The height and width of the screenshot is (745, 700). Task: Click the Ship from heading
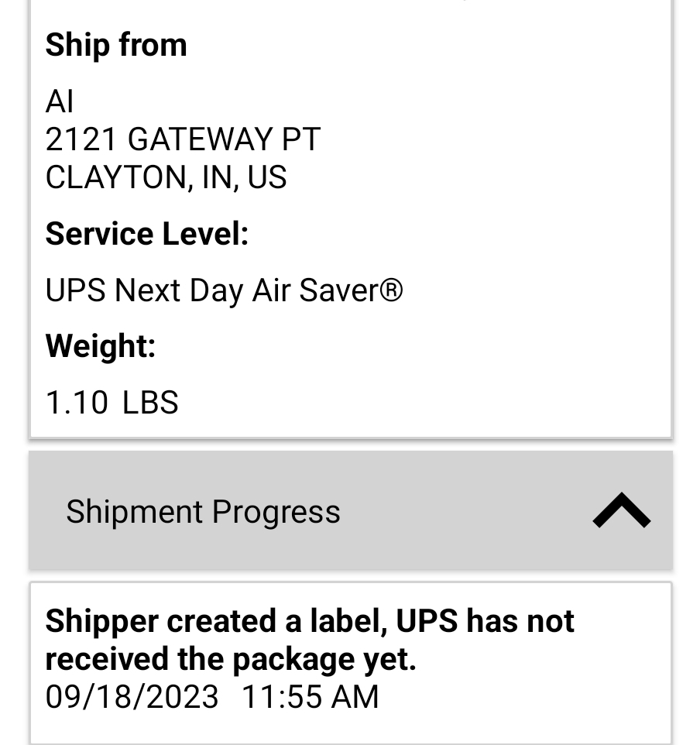(116, 45)
